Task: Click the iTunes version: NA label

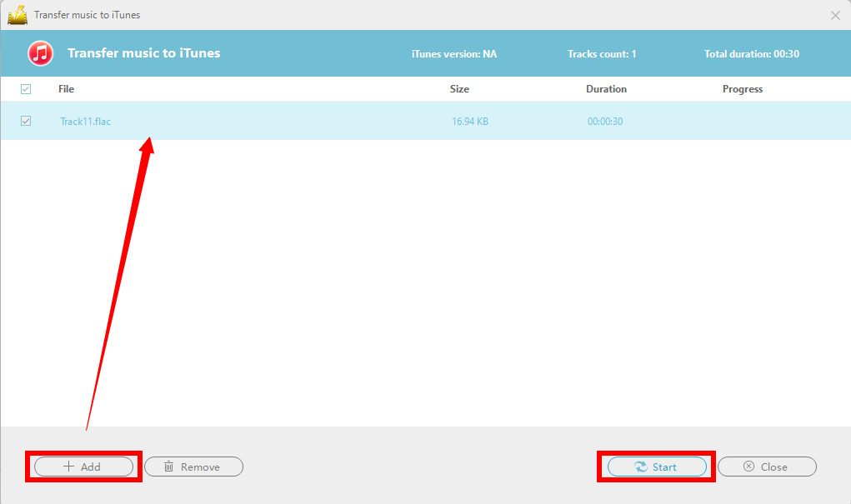Action: [453, 52]
